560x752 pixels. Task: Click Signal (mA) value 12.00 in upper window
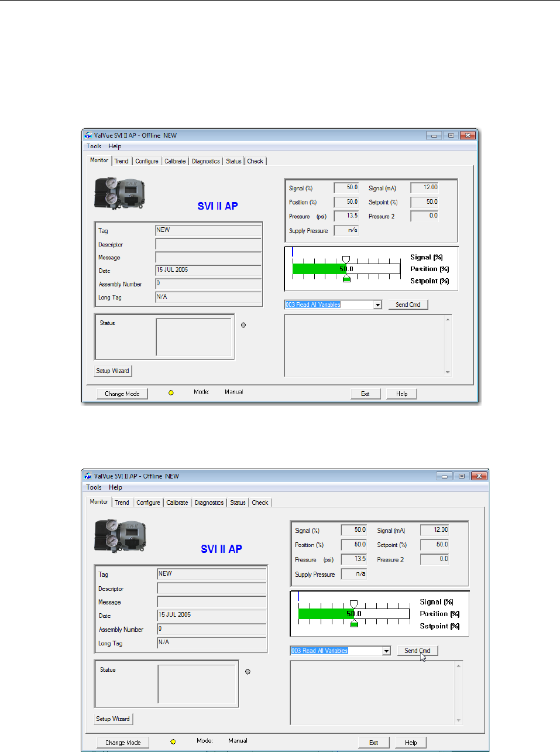click(x=424, y=187)
